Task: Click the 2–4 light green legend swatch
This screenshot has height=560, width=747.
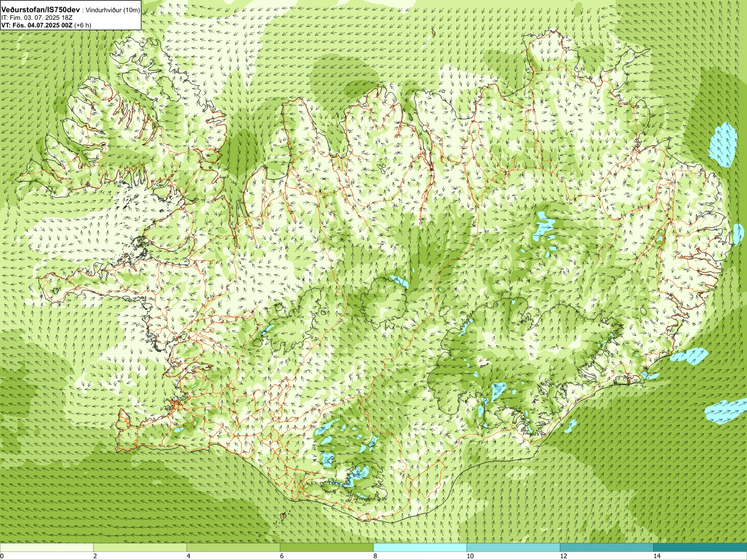Action: [140, 548]
